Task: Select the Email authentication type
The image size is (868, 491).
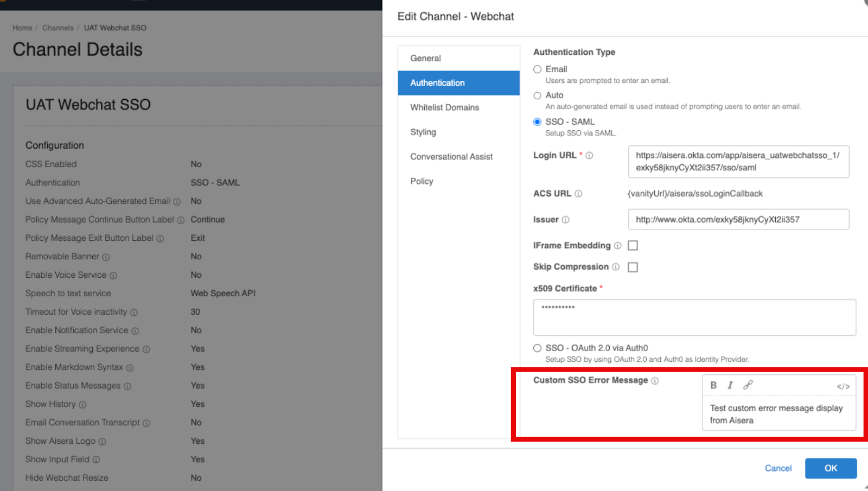Action: coord(537,69)
